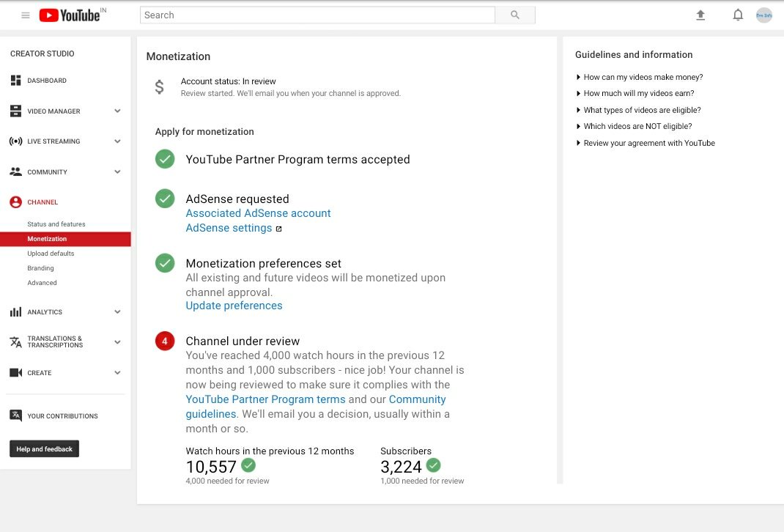The width and height of the screenshot is (784, 532).
Task: Click the Live Streaming broadcast icon
Action: (15, 141)
